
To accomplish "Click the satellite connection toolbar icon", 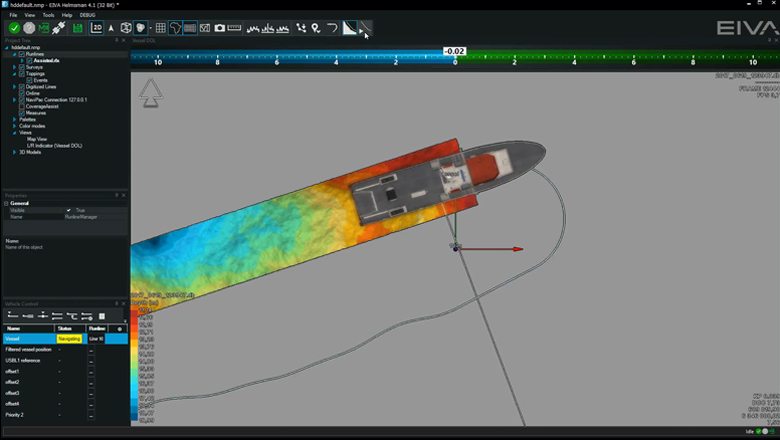I will (58, 28).
